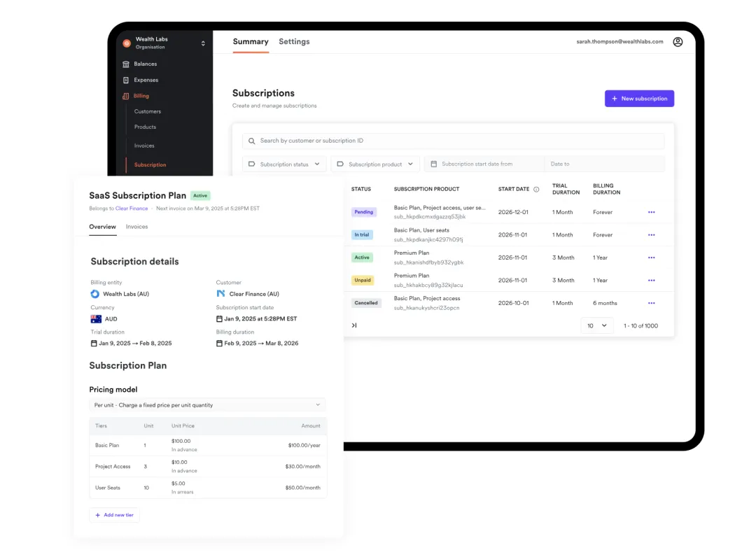Click the $50.00/month amount
This screenshot has width=756, height=557.
tap(303, 488)
